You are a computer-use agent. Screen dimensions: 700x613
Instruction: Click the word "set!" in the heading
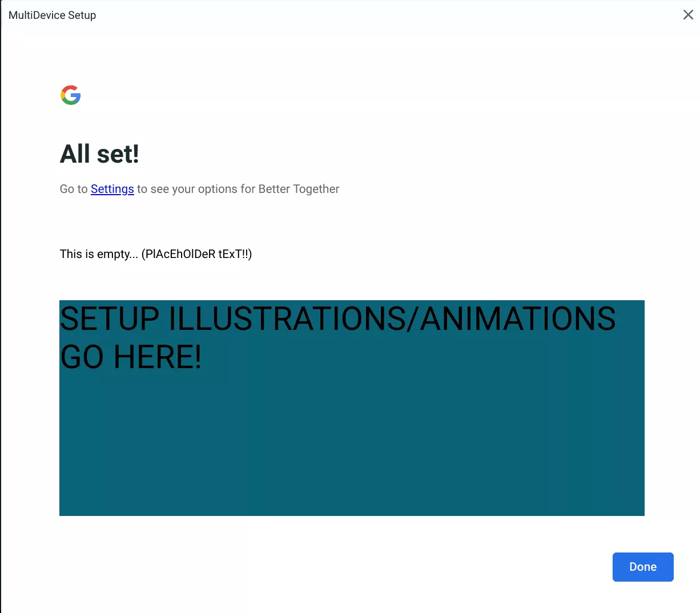tap(118, 154)
